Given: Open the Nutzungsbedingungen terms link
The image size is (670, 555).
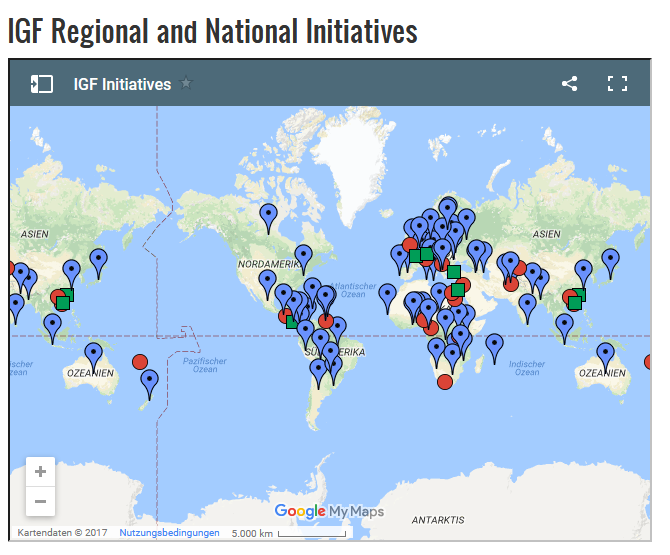Looking at the screenshot, I should pyautogui.click(x=169, y=533).
